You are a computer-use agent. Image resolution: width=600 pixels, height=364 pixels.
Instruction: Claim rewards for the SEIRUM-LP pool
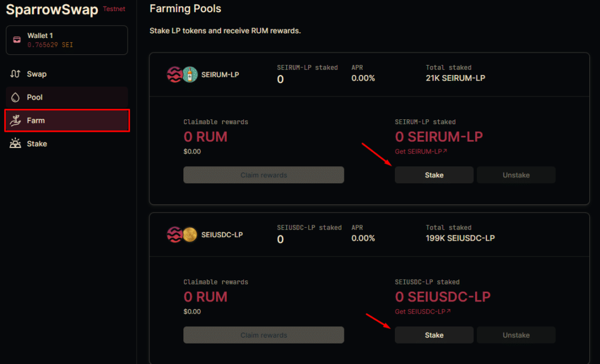264,175
